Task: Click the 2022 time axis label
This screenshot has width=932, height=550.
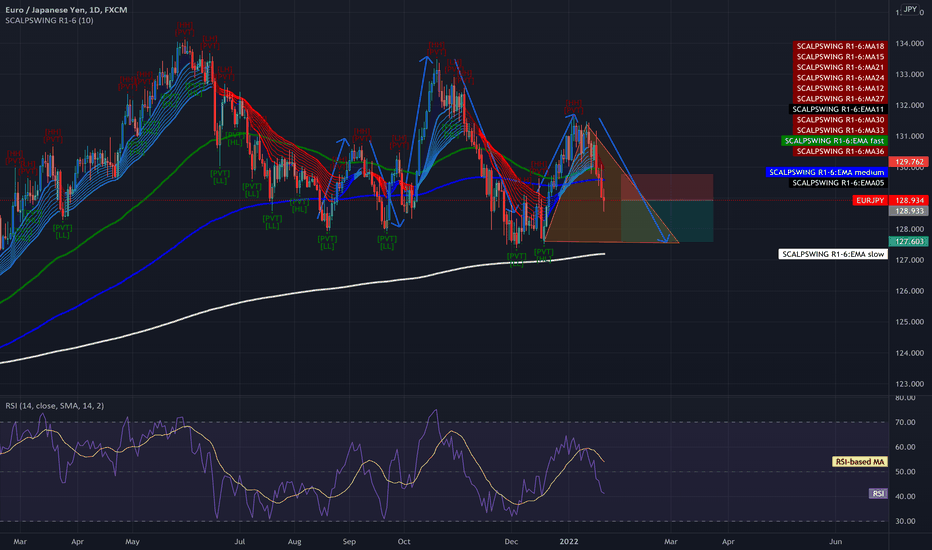Action: [569, 542]
